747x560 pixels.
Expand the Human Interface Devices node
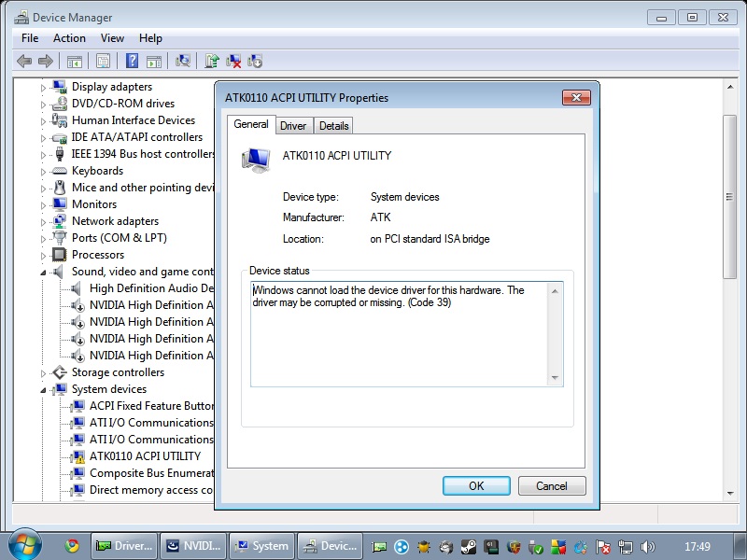coord(43,121)
